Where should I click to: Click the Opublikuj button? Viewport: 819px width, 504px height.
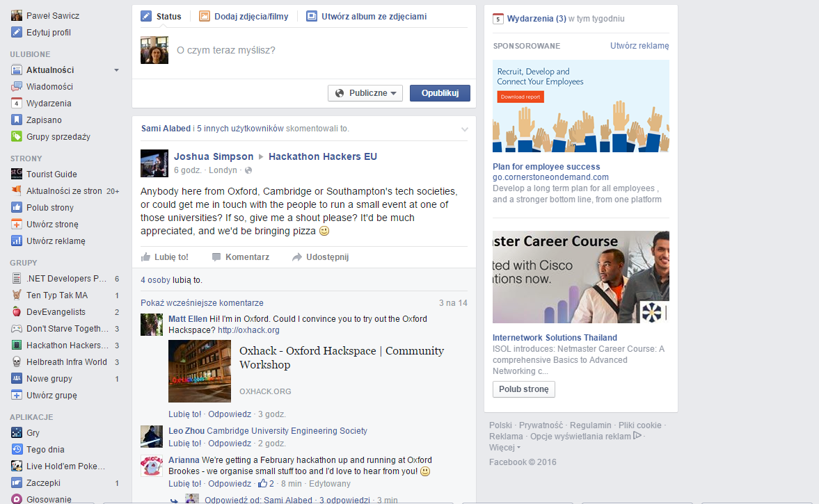440,93
